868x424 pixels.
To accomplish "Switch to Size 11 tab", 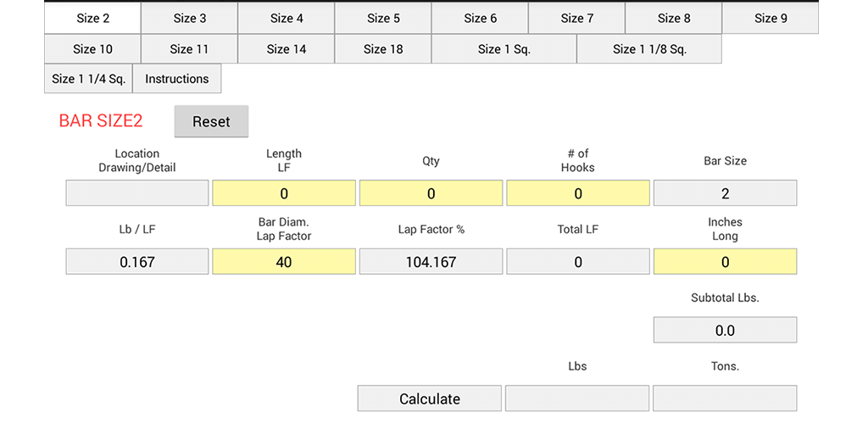I will [189, 48].
